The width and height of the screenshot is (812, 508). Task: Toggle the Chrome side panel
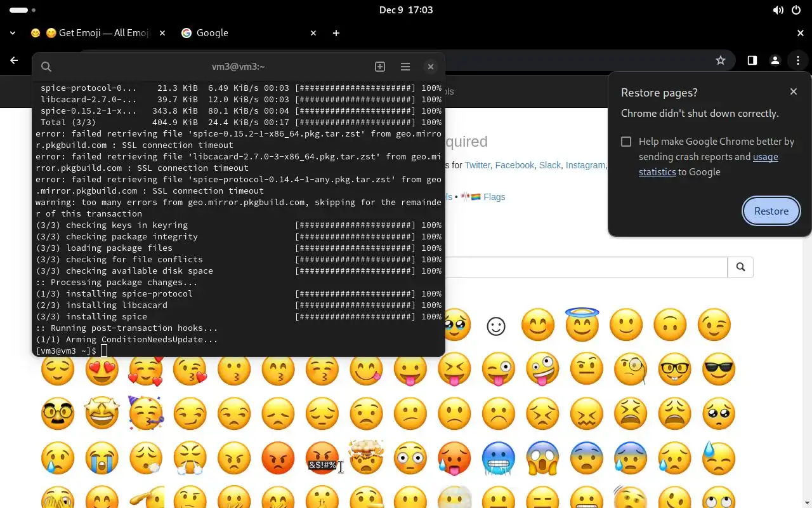click(752, 60)
